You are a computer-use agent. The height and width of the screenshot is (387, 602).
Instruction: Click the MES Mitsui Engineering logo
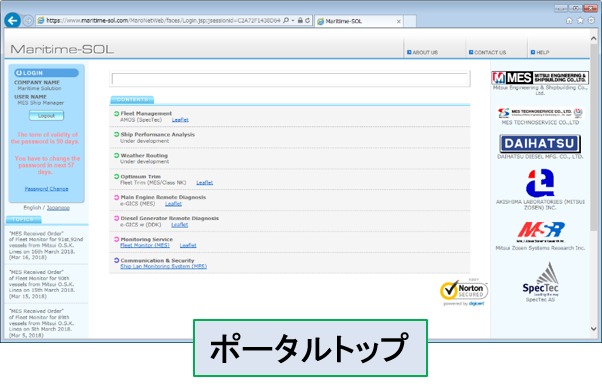pyautogui.click(x=540, y=78)
